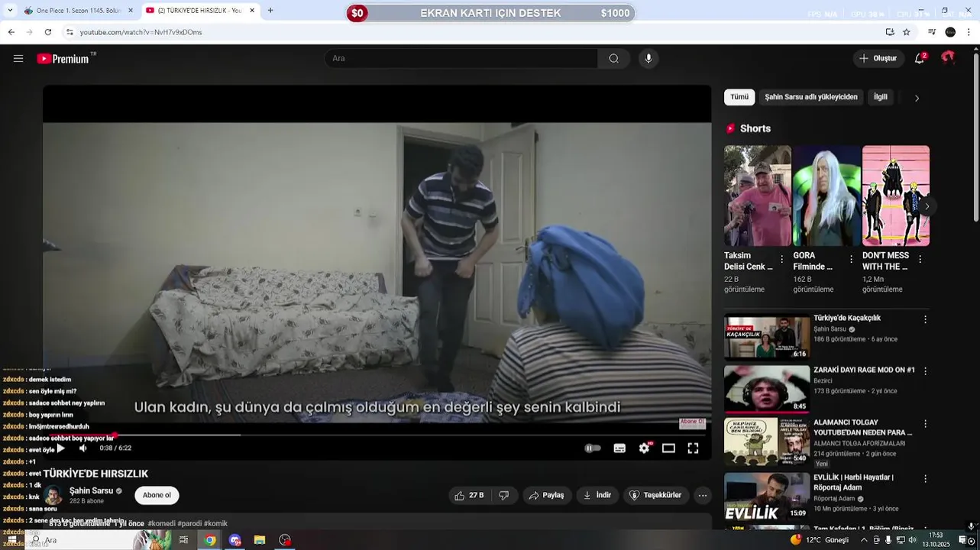Subscribe with Abone ol button

pyautogui.click(x=157, y=495)
